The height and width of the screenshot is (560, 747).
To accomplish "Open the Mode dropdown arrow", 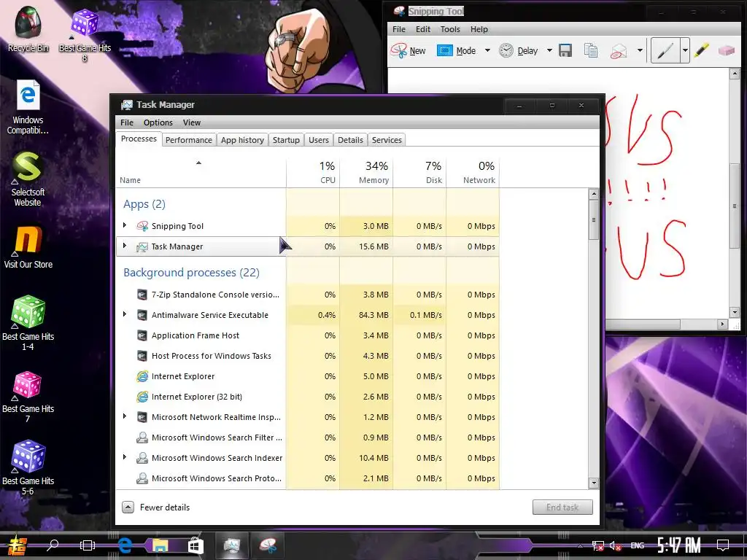I will click(487, 50).
